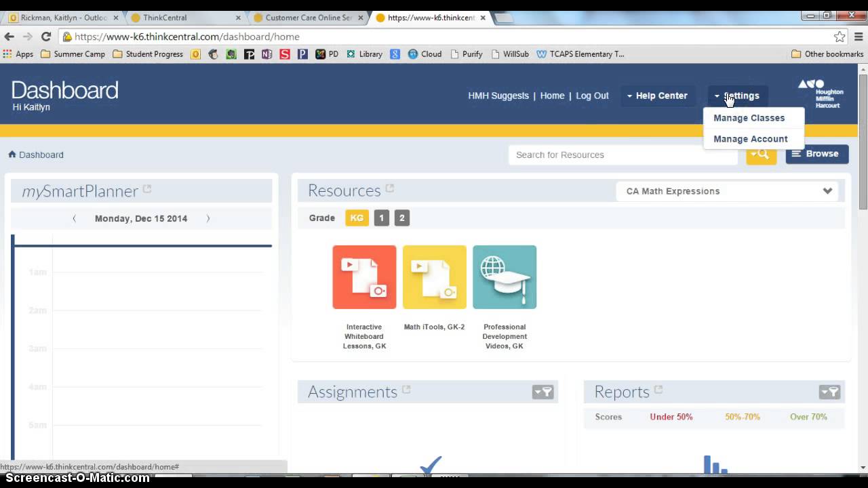Open Professional Development Videos, GK icon
This screenshot has width=868, height=488.
(505, 277)
